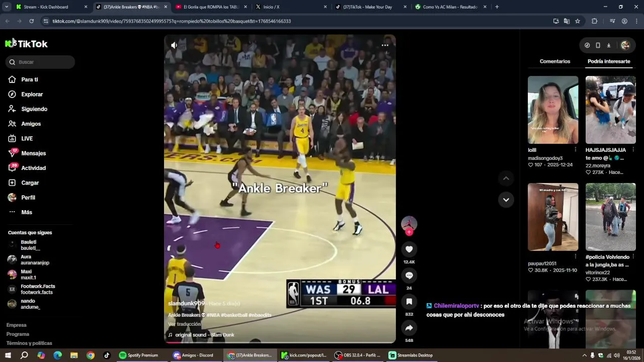
Task: Open the HAJSJAJSJAJJA video thumbnail by 22.moreyra
Action: [x=611, y=110]
